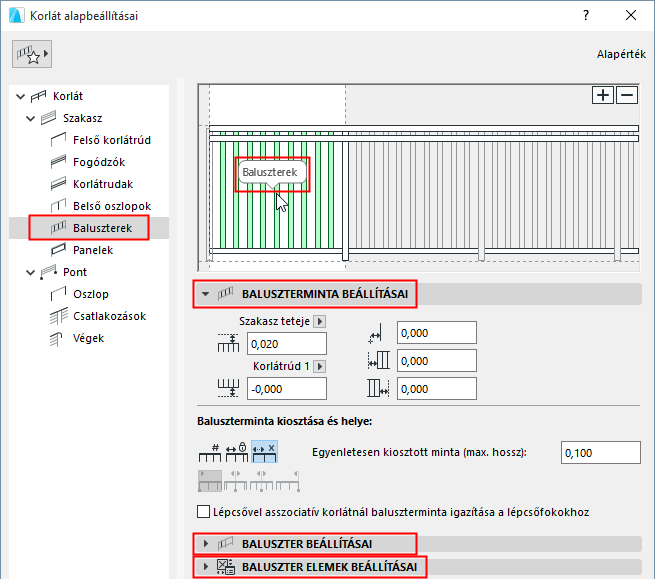Click the pattern start offset icon
The width and height of the screenshot is (655, 579).
pyautogui.click(x=375, y=333)
